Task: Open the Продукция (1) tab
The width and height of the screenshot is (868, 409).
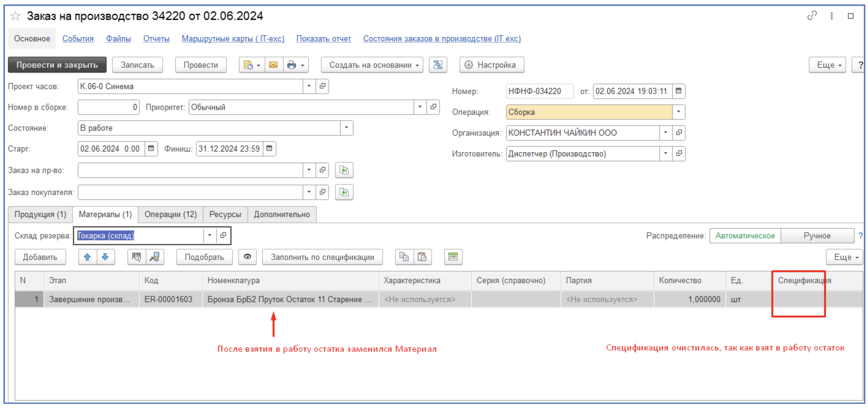Action: pos(40,215)
